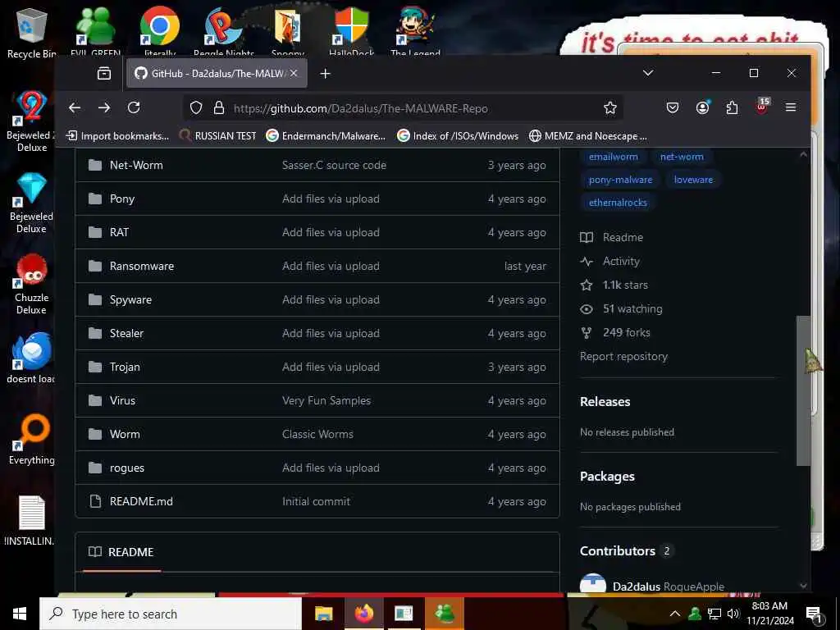Screen dimensions: 840x630
Task: Open MEMZ and Noescape bookmark
Action: [x=588, y=136]
